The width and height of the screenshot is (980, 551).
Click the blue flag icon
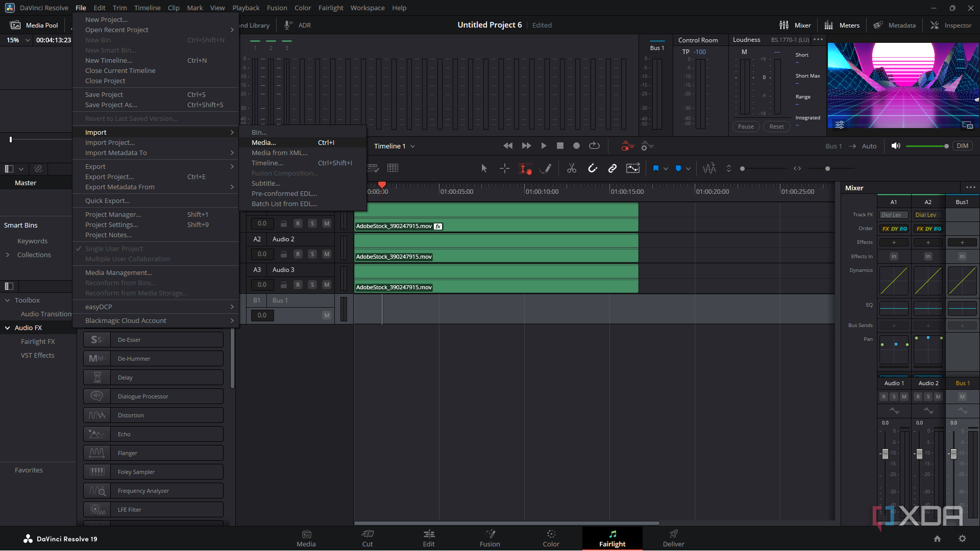(x=656, y=168)
